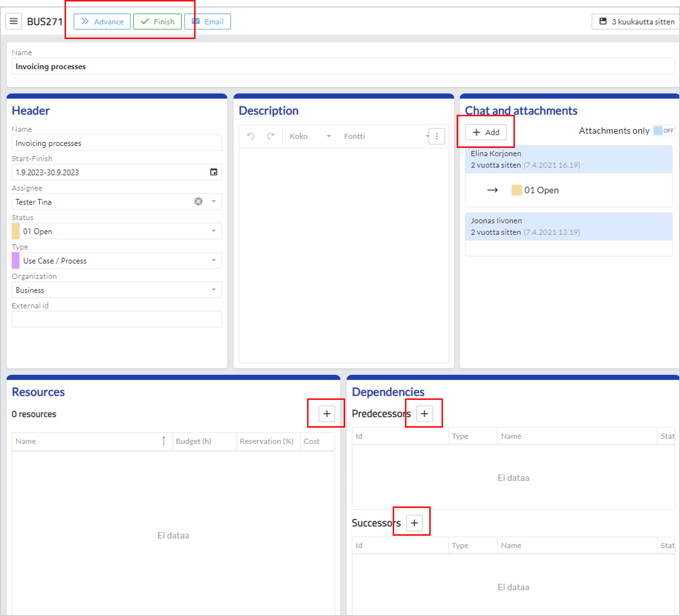Sort Resources by the Name column header
This screenshot has width=680, height=616.
click(92, 441)
